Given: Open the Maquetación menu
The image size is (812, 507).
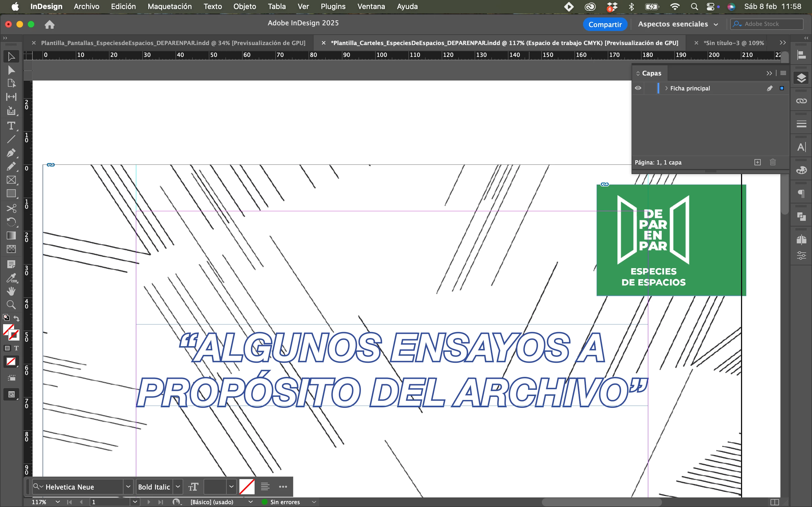Looking at the screenshot, I should coord(169,6).
